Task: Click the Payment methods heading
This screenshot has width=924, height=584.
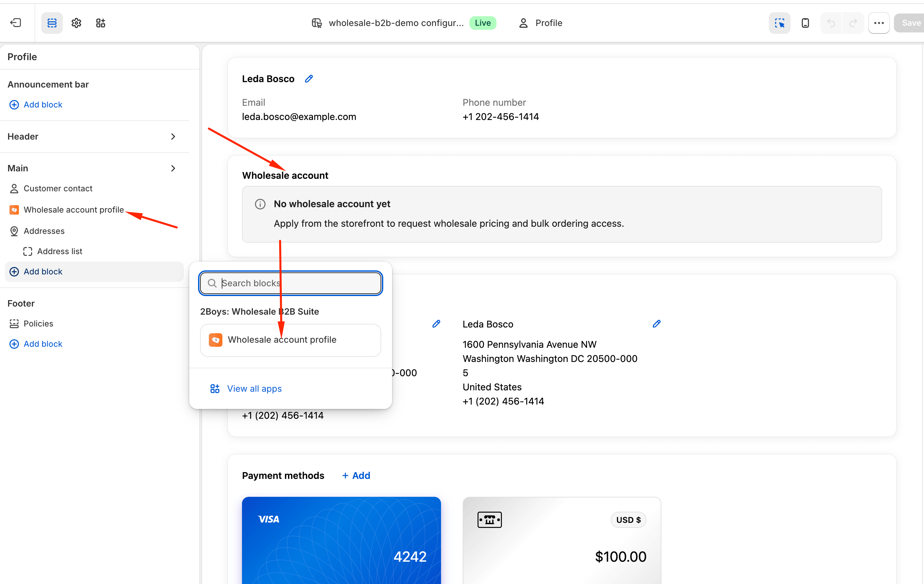Action: (283, 476)
